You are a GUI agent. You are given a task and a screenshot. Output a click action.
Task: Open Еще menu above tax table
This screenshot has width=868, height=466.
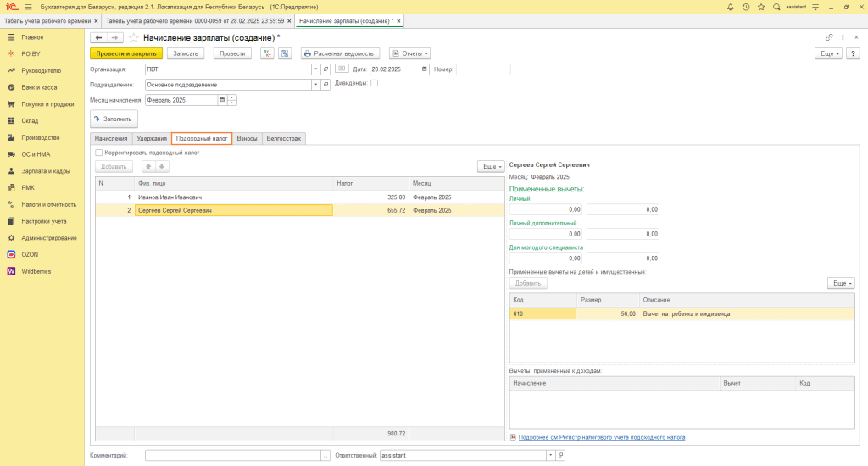[x=491, y=167]
